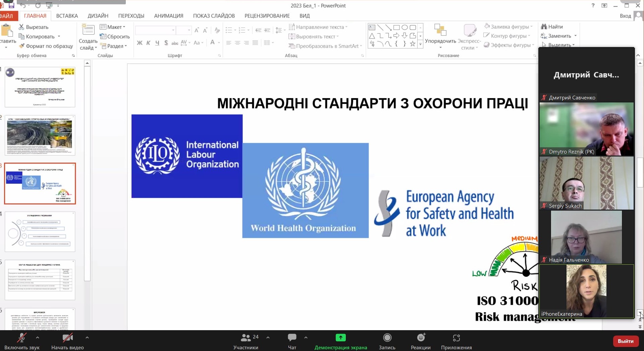Open the font size combo box
Image resolution: width=644 pixels, height=351 pixels.
pyautogui.click(x=184, y=30)
